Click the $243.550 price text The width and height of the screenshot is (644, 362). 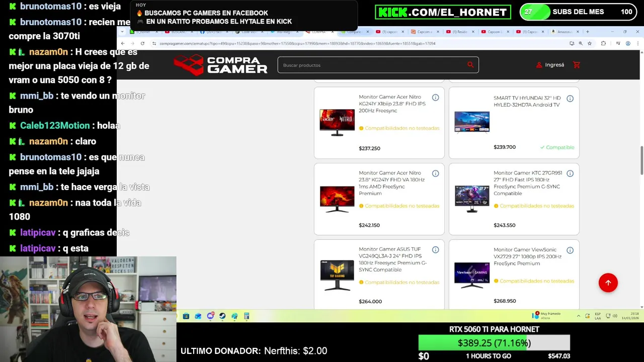505,225
